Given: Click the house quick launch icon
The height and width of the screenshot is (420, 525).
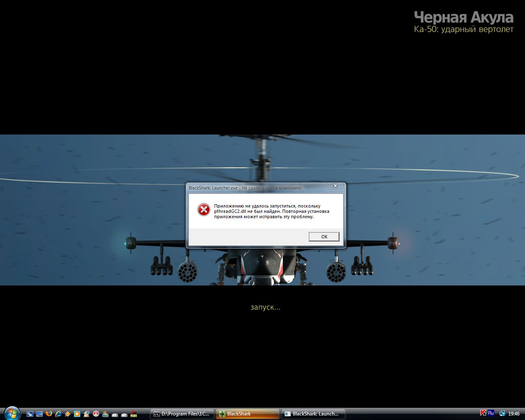Looking at the screenshot, I should (x=87, y=414).
